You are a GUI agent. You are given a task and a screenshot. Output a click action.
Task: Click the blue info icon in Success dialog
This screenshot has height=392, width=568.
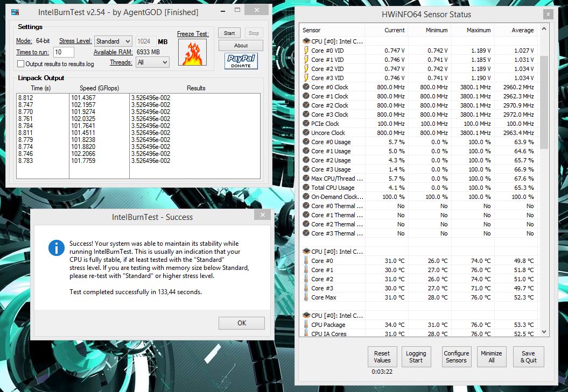click(57, 248)
